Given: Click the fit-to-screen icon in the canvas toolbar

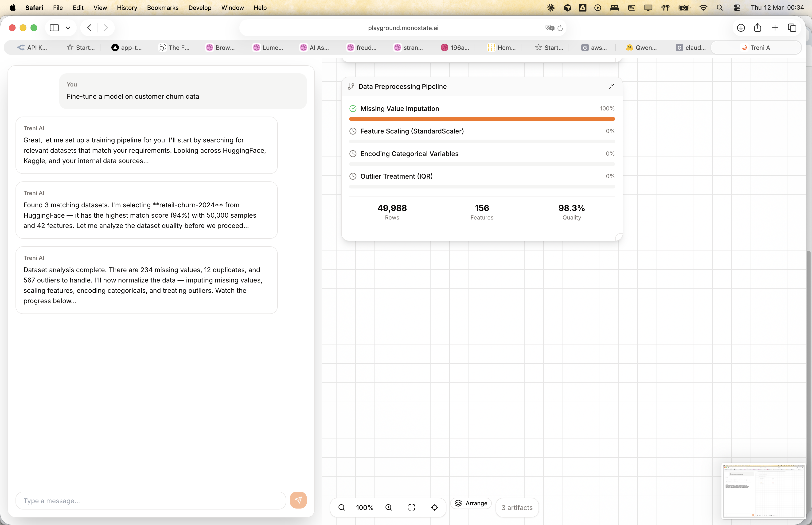Looking at the screenshot, I should click(x=412, y=507).
